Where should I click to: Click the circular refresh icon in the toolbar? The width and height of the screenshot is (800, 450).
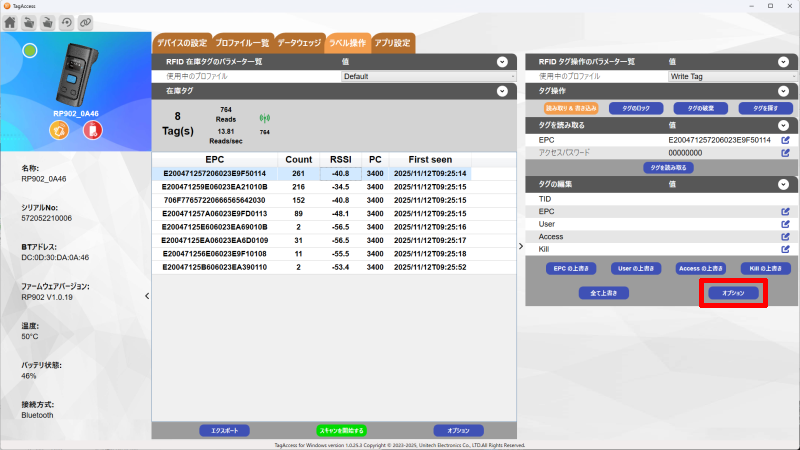[66, 21]
